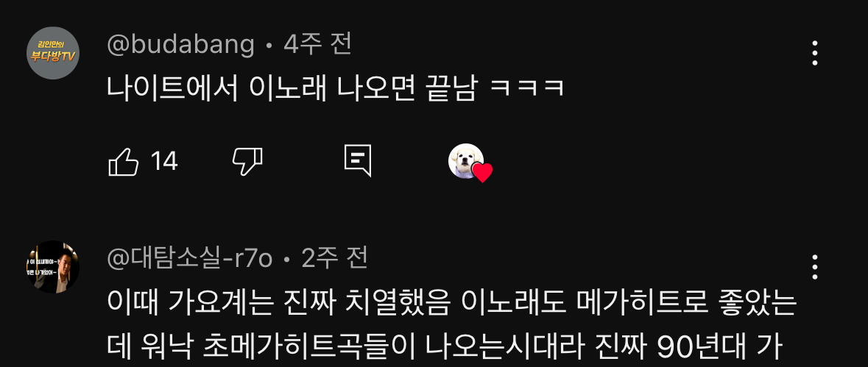Screen dimensions: 868x367
Task: Open budabang's 부다방TV channel avatar
Action: pos(53,53)
